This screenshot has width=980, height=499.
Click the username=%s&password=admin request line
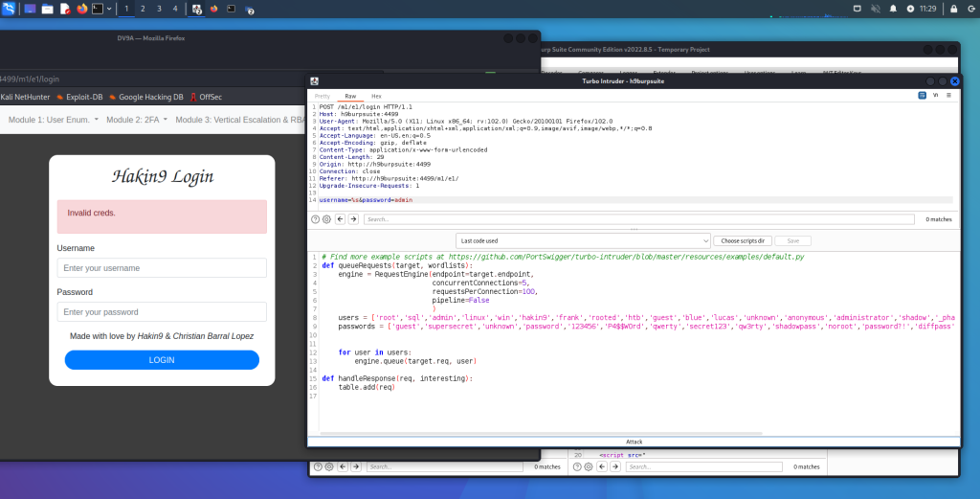[x=366, y=200]
